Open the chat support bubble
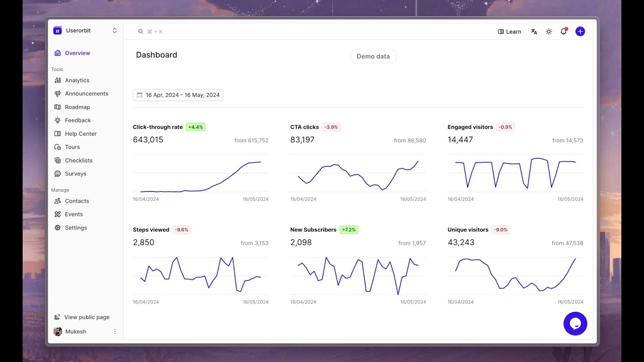 pyautogui.click(x=575, y=323)
